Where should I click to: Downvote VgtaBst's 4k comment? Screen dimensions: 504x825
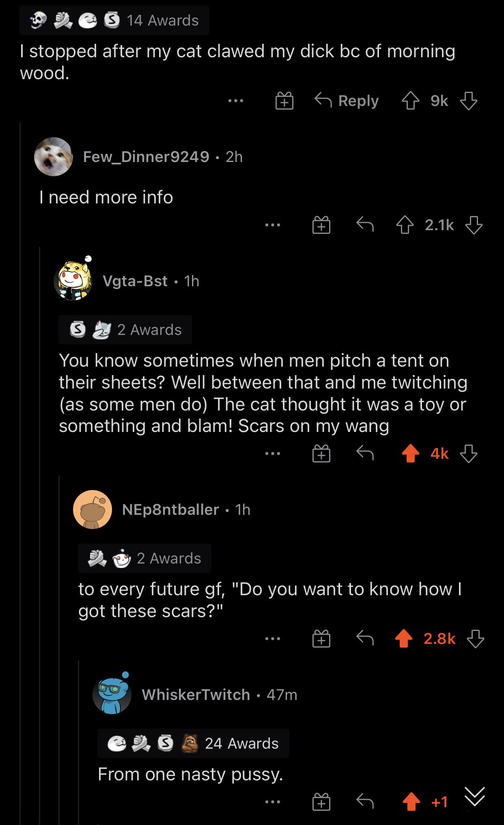(x=468, y=454)
